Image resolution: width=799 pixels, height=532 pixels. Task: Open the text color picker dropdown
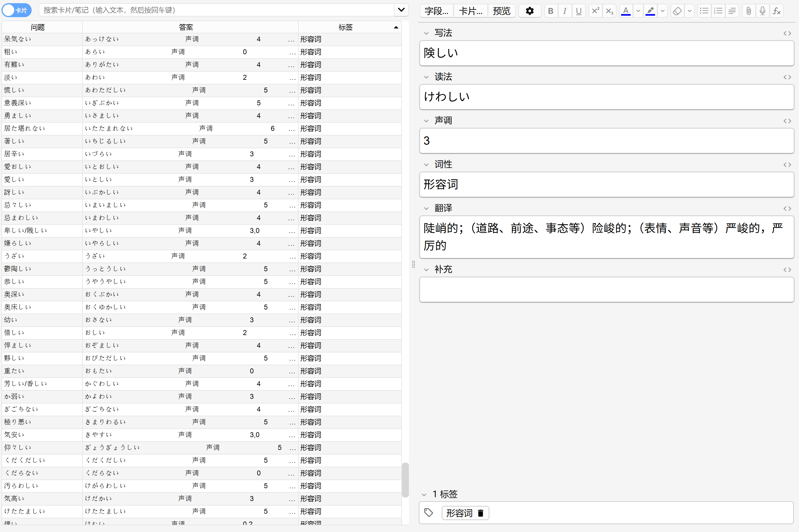tap(638, 11)
